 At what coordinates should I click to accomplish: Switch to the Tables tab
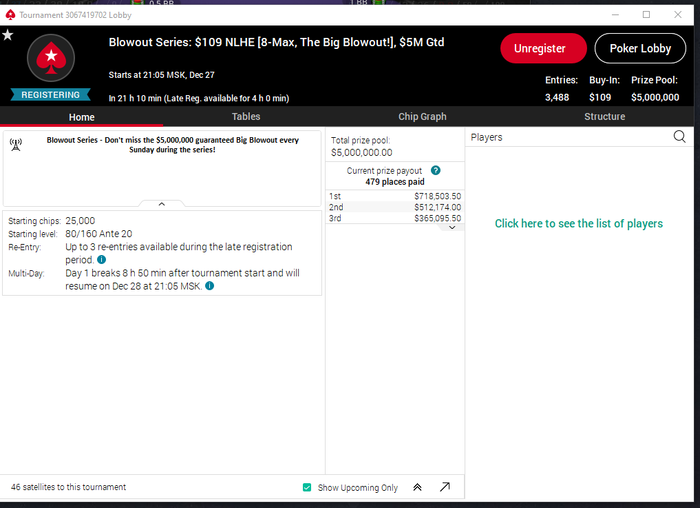246,117
